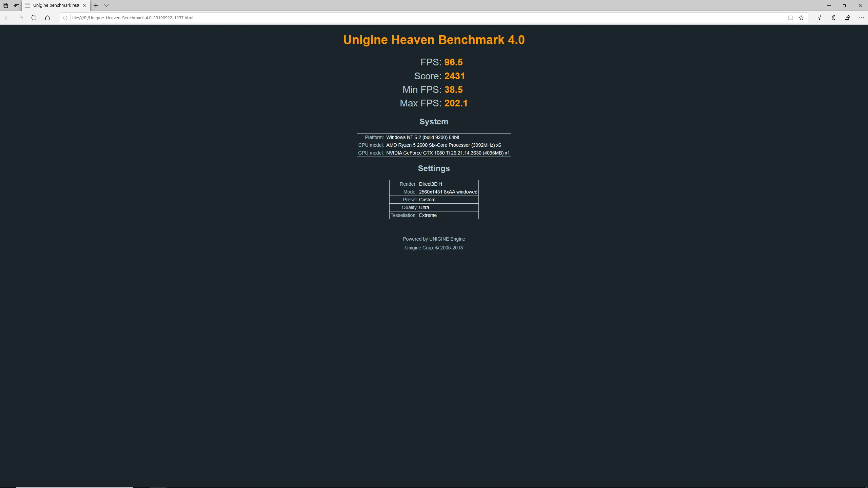This screenshot has height=488, width=868.
Task: Toggle the Reading view icon
Action: [x=790, y=18]
